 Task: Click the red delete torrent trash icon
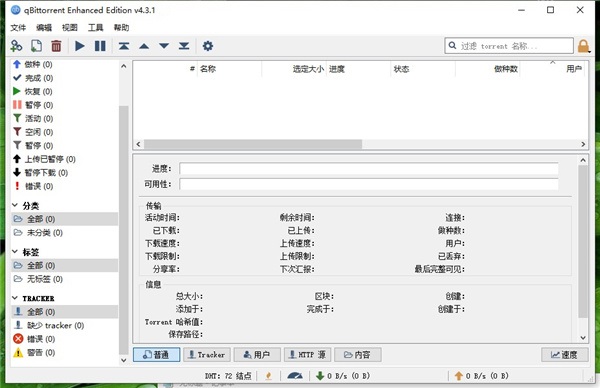(56, 46)
